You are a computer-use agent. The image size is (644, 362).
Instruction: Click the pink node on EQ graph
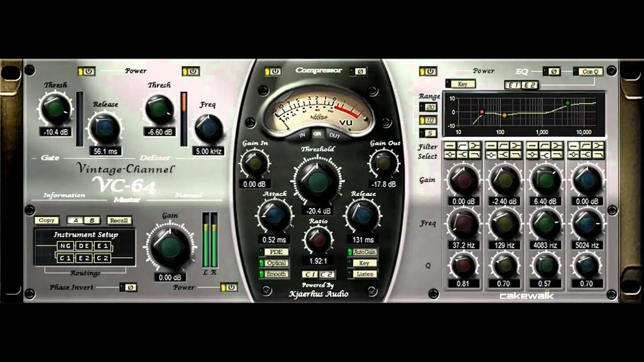point(481,112)
